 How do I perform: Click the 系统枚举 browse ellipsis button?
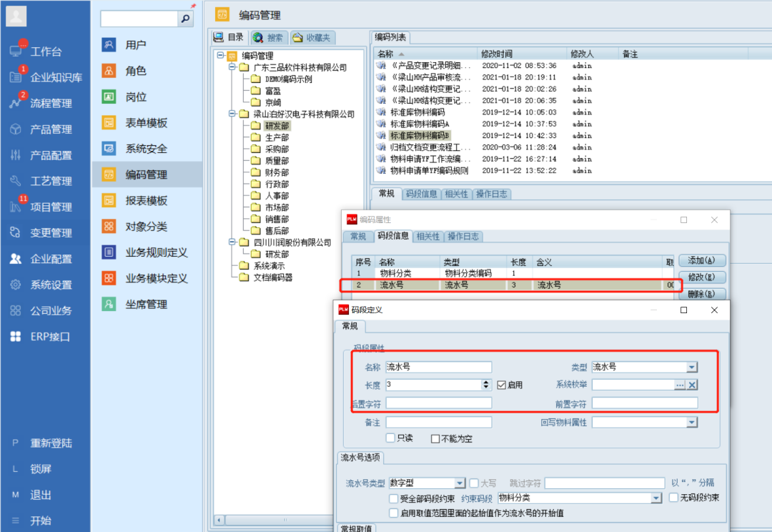(680, 385)
